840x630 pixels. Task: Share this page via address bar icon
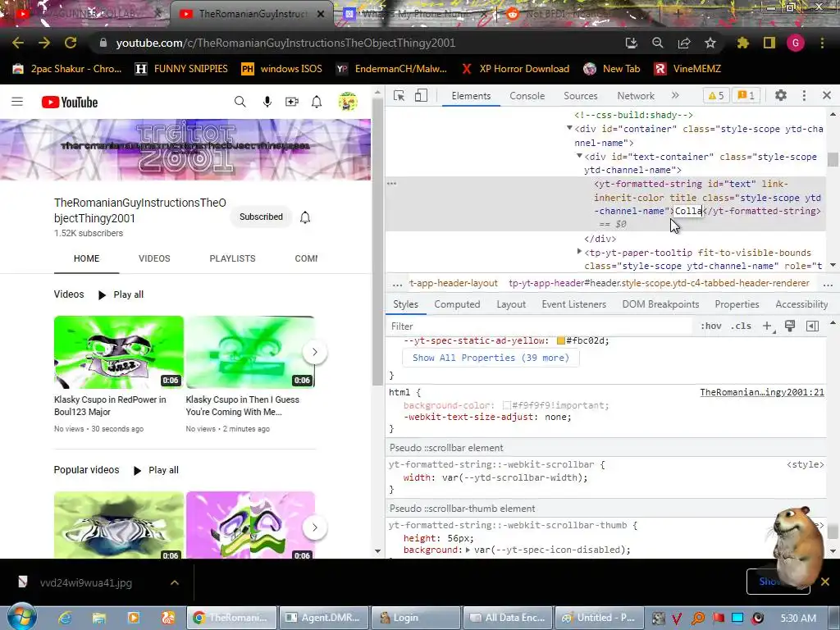(684, 43)
